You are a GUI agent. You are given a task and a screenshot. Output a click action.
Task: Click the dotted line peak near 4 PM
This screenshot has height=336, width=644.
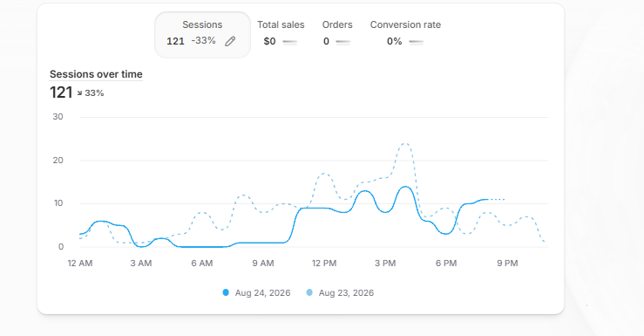click(x=405, y=143)
